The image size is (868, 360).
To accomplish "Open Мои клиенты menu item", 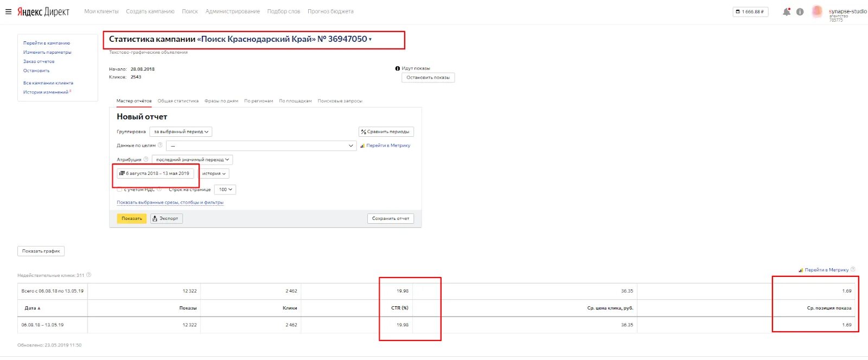I will point(101,11).
